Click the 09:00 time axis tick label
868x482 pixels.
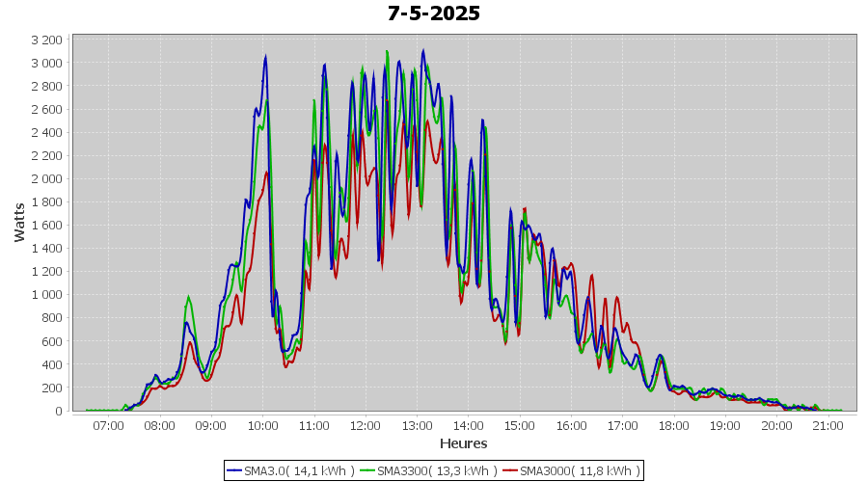pyautogui.click(x=211, y=425)
